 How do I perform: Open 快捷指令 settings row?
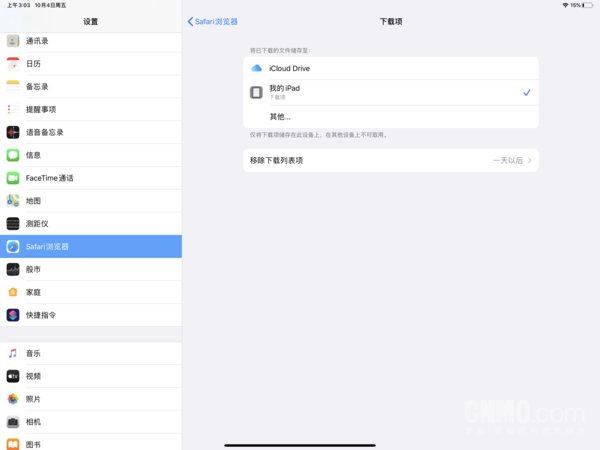(91, 315)
